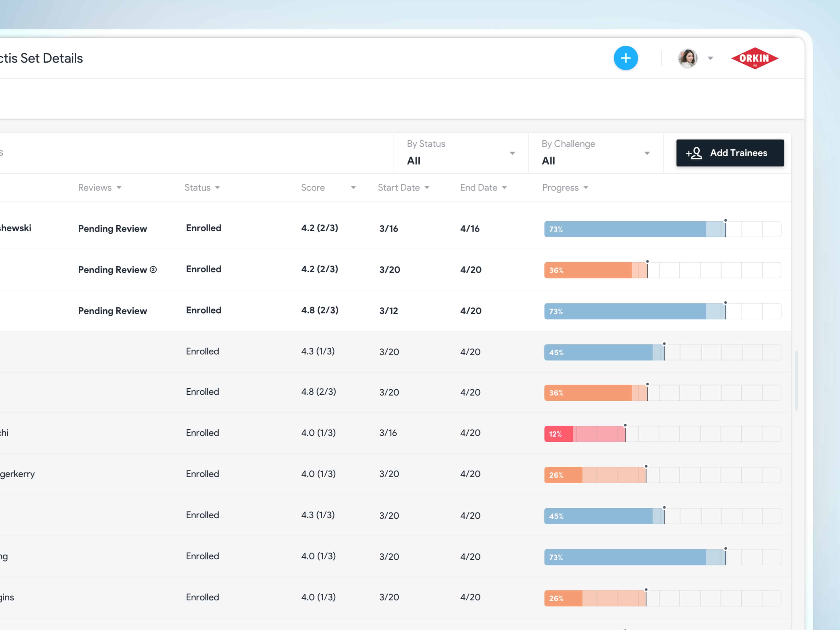This screenshot has height=630, width=840.
Task: Click the Progress column sort arrow
Action: point(586,188)
